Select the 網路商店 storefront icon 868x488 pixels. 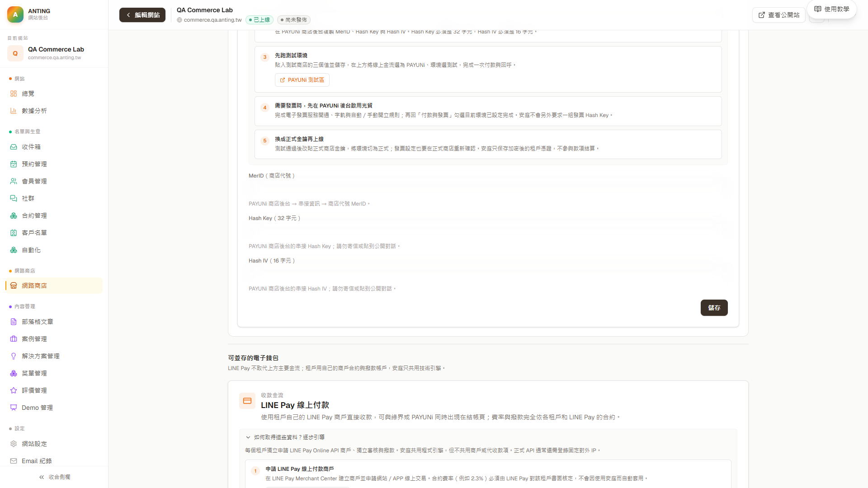pyautogui.click(x=14, y=286)
